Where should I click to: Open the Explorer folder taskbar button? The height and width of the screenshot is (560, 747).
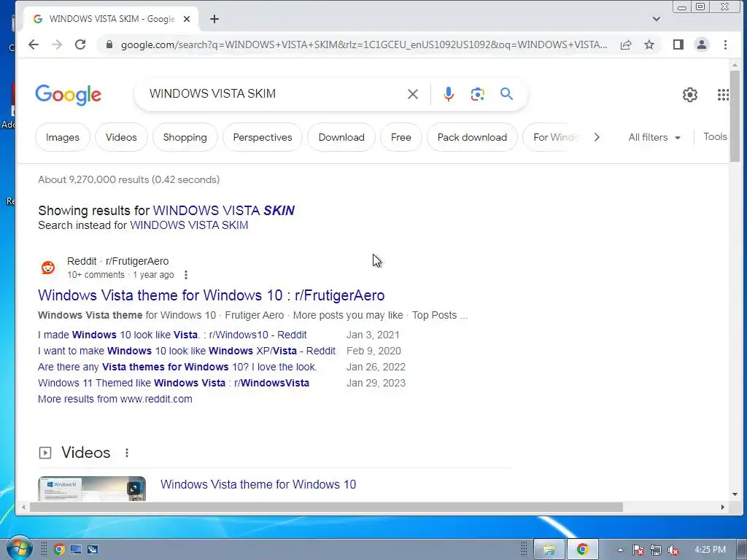pyautogui.click(x=549, y=550)
